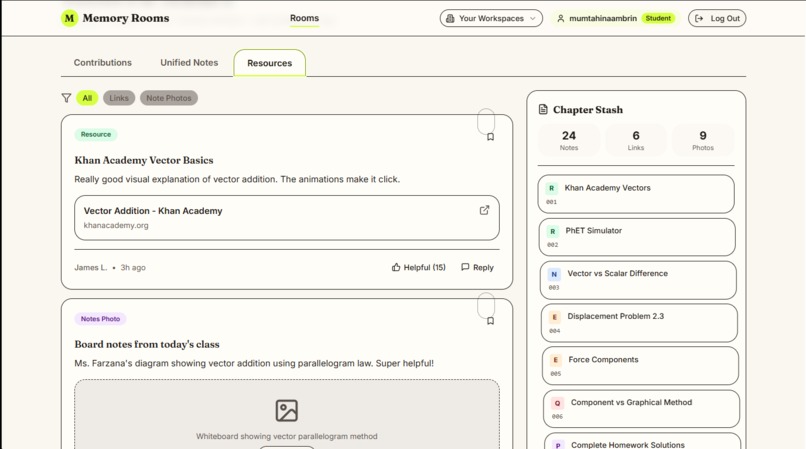
Task: Switch to the Contributions tab
Action: click(103, 63)
